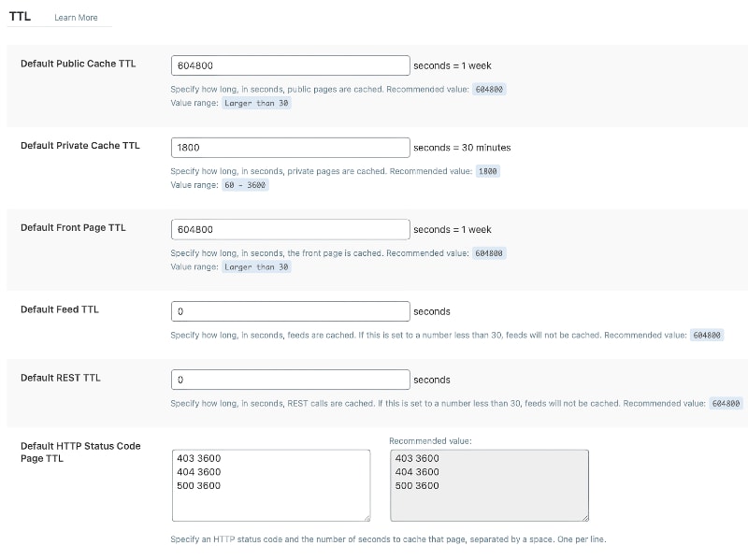The width and height of the screenshot is (748, 560).
Task: Click the 'Recommended value:' caption above gray textarea
Action: [x=430, y=441]
